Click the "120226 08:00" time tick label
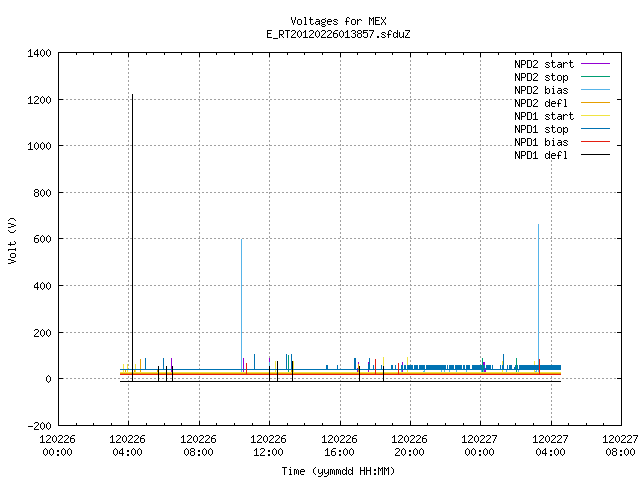The image size is (640, 480). [x=198, y=446]
